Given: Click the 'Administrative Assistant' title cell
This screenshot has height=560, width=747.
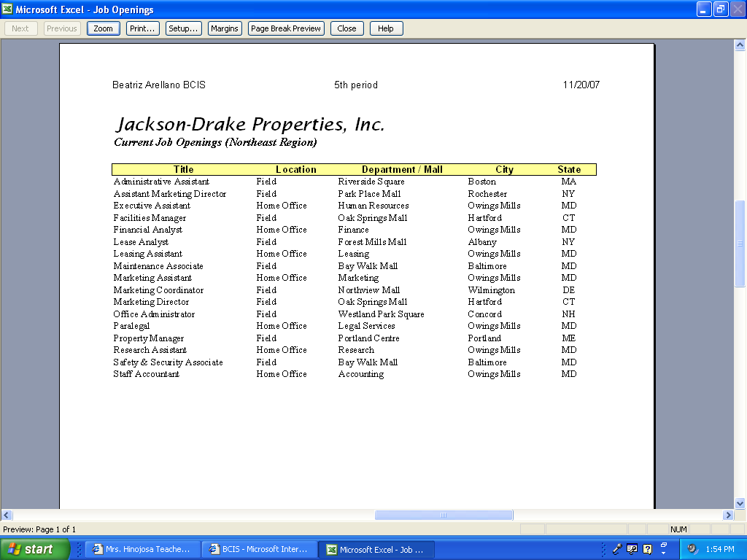Looking at the screenshot, I should pyautogui.click(x=161, y=182).
